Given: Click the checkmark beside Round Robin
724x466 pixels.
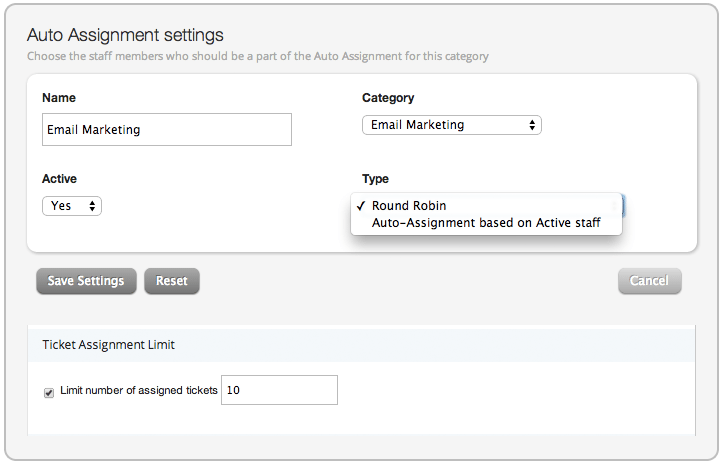Looking at the screenshot, I should point(361,206).
